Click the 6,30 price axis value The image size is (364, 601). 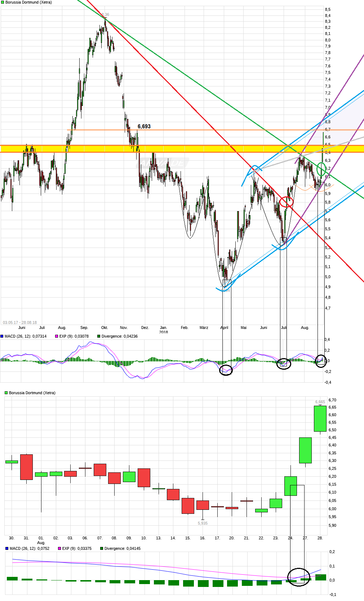(x=332, y=460)
